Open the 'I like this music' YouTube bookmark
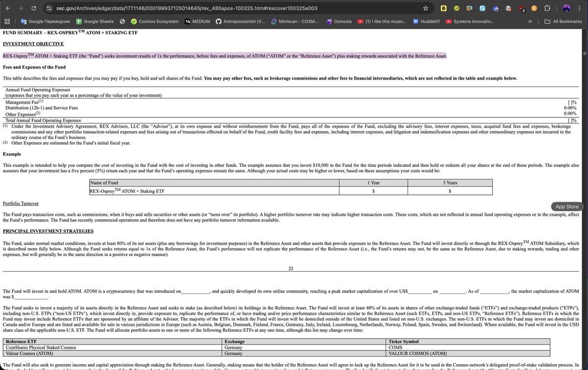This screenshot has width=588, height=370. pyautogui.click(x=381, y=22)
